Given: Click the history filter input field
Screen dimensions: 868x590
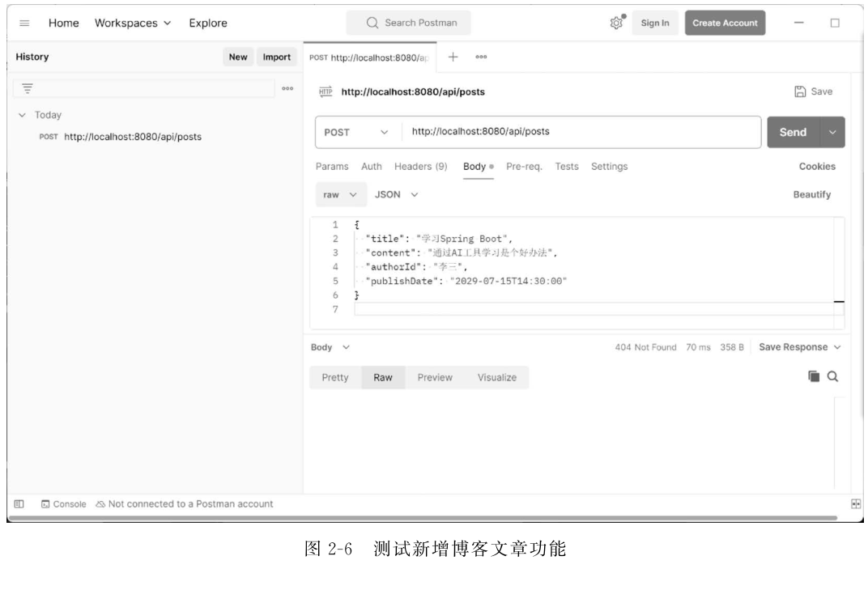Looking at the screenshot, I should click(144, 88).
